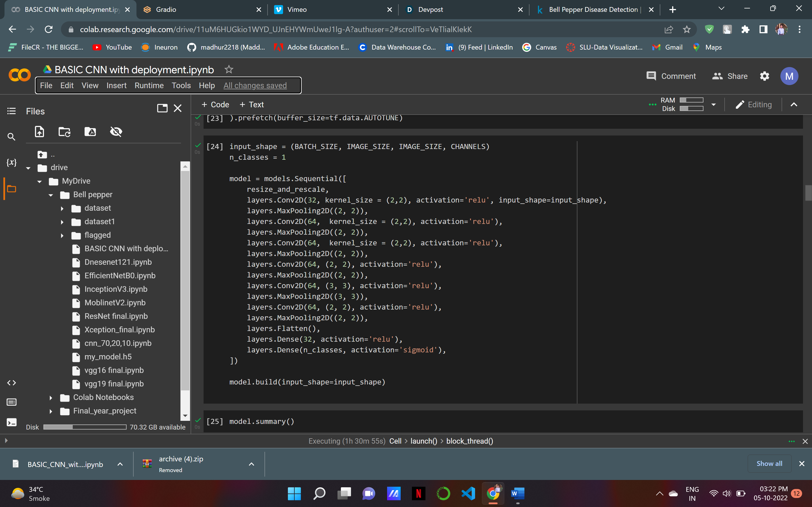Open Colab settings gear icon

pyautogui.click(x=764, y=76)
